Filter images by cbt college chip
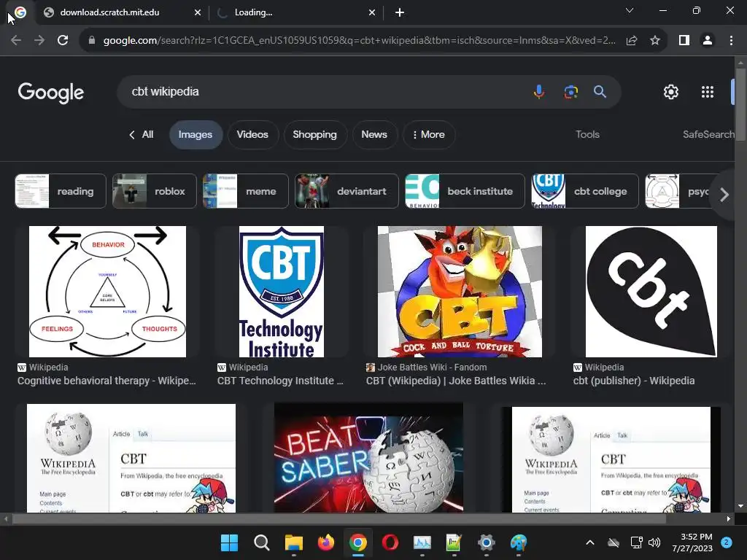Screen dimensions: 747x560 coord(584,191)
